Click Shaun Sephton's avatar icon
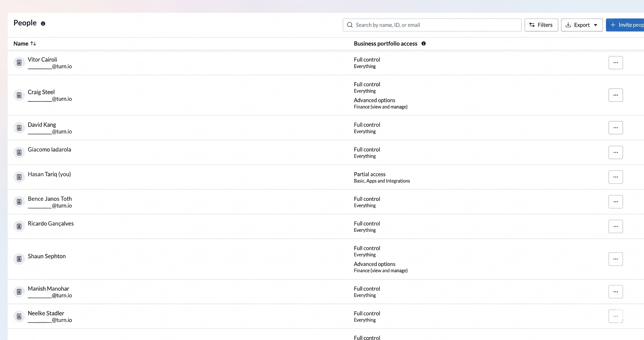This screenshot has height=340, width=644. [x=19, y=259]
